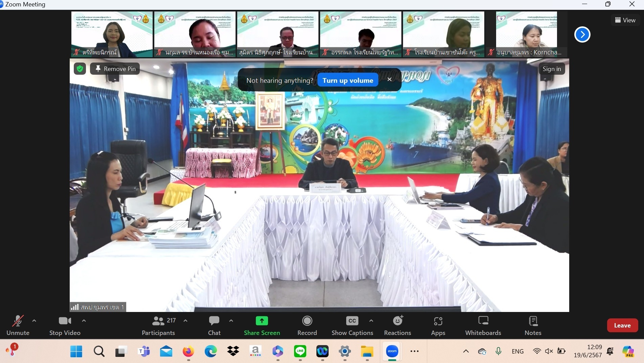Image resolution: width=644 pixels, height=363 pixels.
Task: Expand video options arrow beside Stop Video
Action: [x=84, y=320]
